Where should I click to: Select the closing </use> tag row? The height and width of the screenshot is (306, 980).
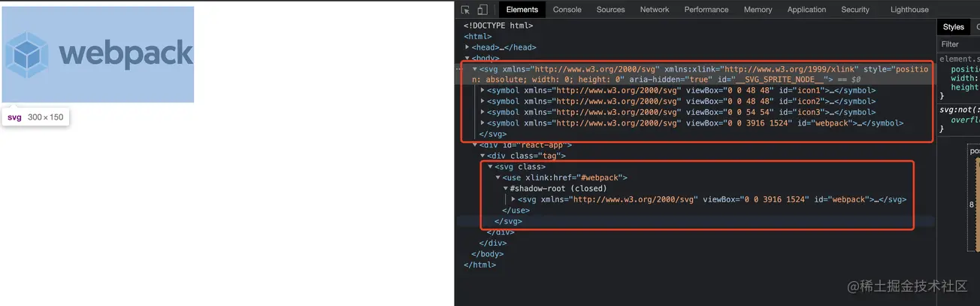[516, 211]
